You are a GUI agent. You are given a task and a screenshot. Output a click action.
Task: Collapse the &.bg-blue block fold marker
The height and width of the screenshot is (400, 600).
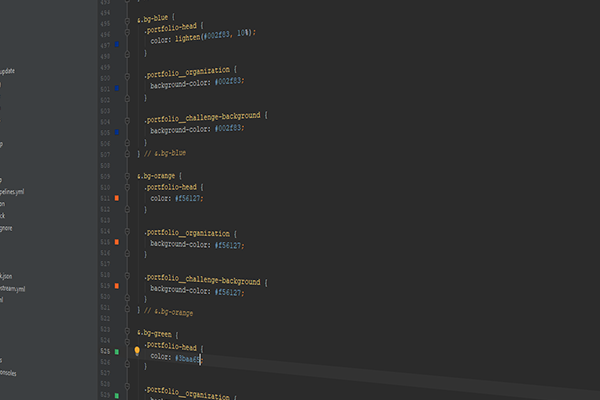tap(127, 21)
